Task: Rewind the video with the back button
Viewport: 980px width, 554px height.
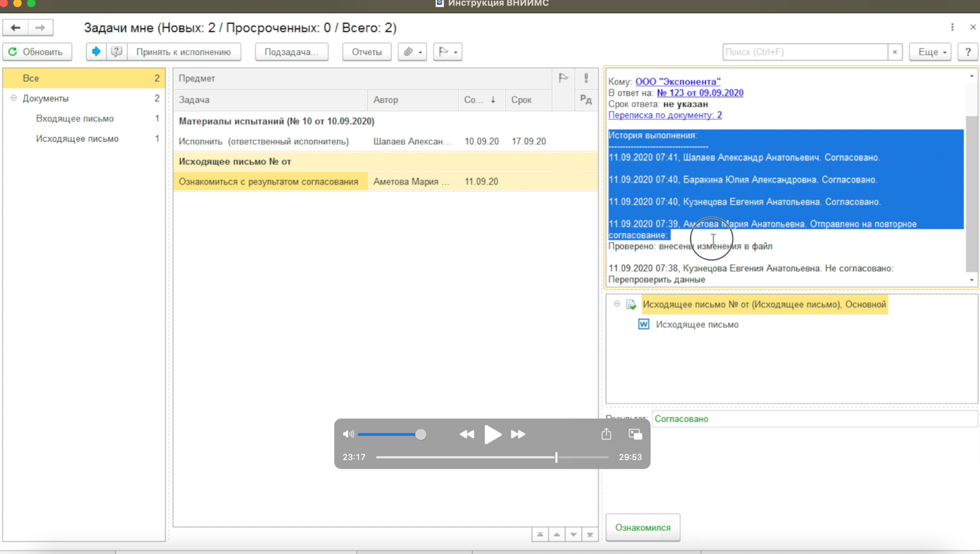Action: [467, 435]
